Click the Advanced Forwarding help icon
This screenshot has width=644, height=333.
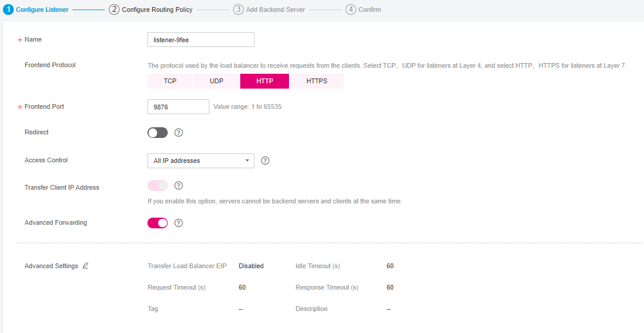tap(178, 223)
